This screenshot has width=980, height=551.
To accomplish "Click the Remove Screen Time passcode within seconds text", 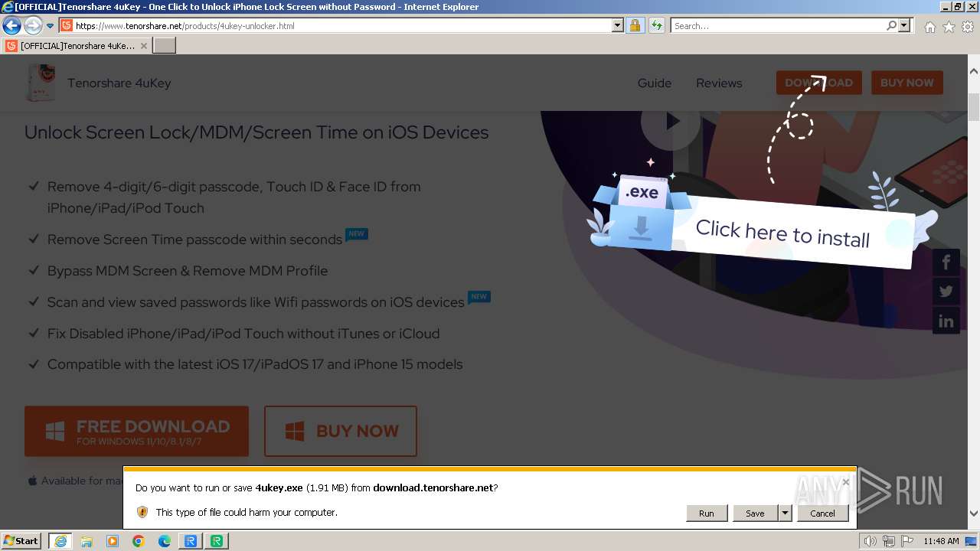I will [194, 240].
